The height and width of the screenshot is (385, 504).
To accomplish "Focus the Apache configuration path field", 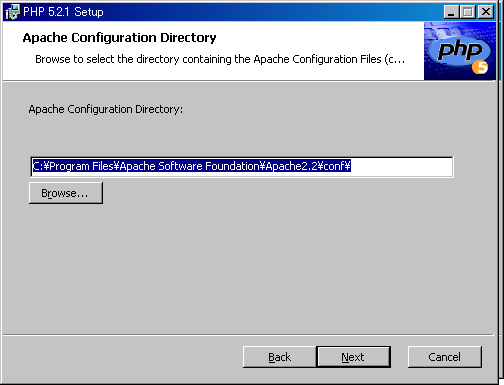I will pos(242,166).
